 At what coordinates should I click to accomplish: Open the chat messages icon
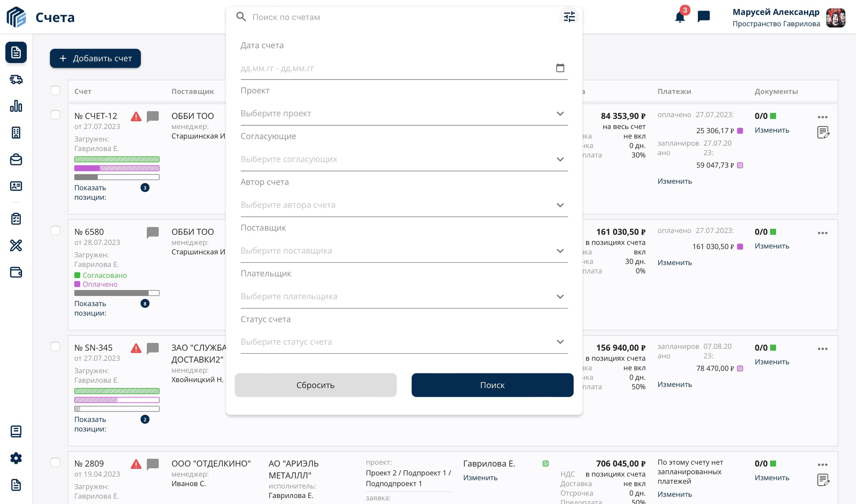704,16
